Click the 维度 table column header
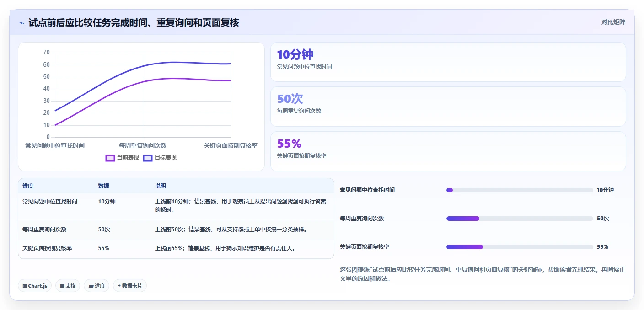 28,186
